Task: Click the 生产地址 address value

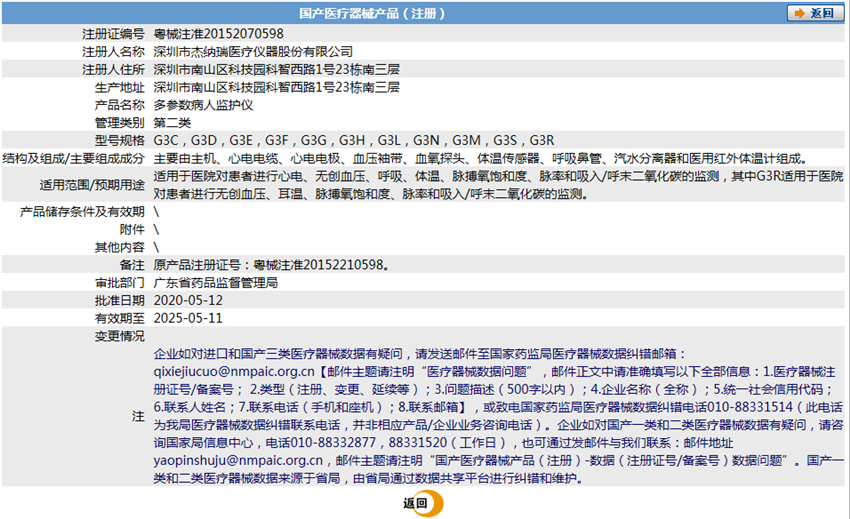Action: pyautogui.click(x=276, y=87)
